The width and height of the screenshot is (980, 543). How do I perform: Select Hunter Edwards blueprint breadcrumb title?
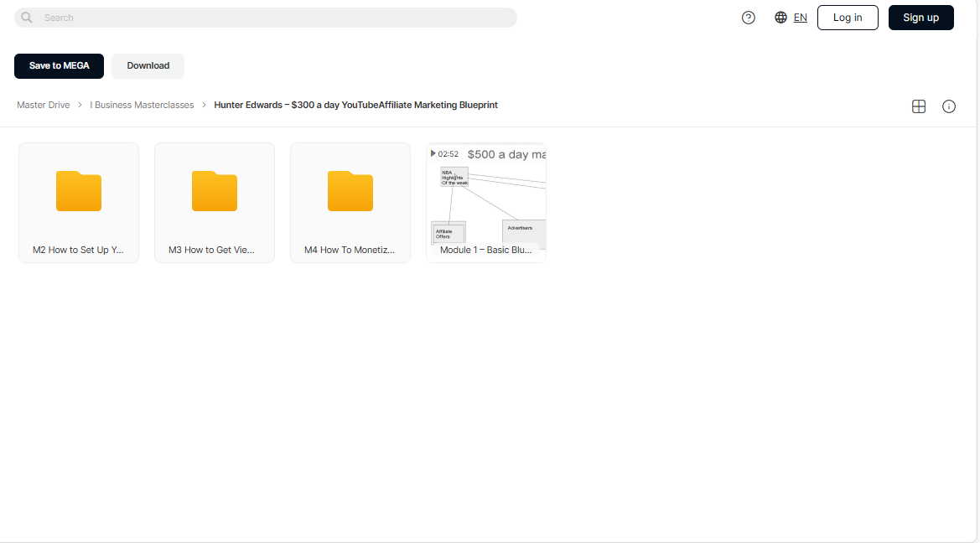[355, 105]
